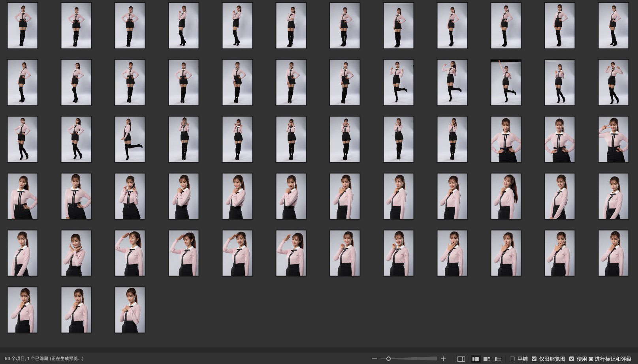The height and width of the screenshot is (364, 638).
Task: Enable the 平铺 tile checkbox
Action: pos(512,359)
